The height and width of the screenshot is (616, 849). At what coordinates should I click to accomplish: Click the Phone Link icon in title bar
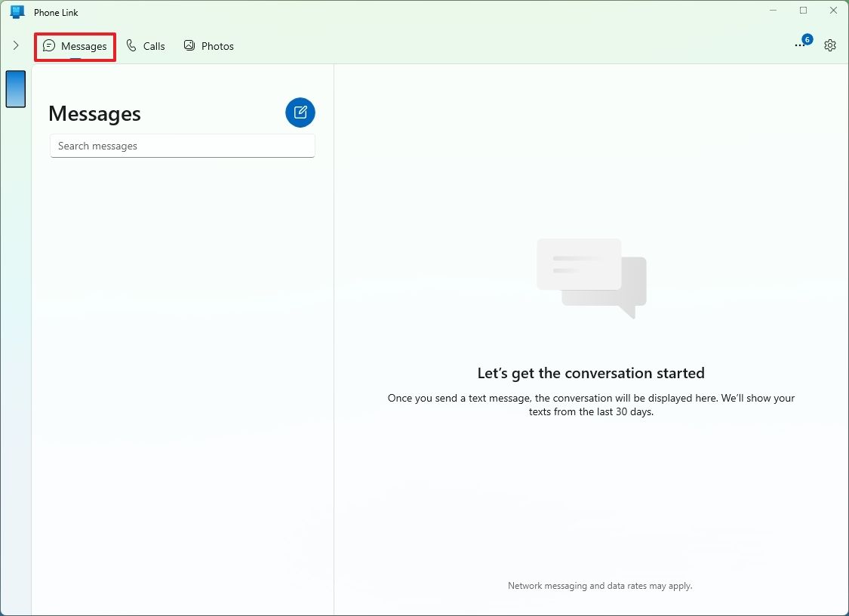point(17,11)
